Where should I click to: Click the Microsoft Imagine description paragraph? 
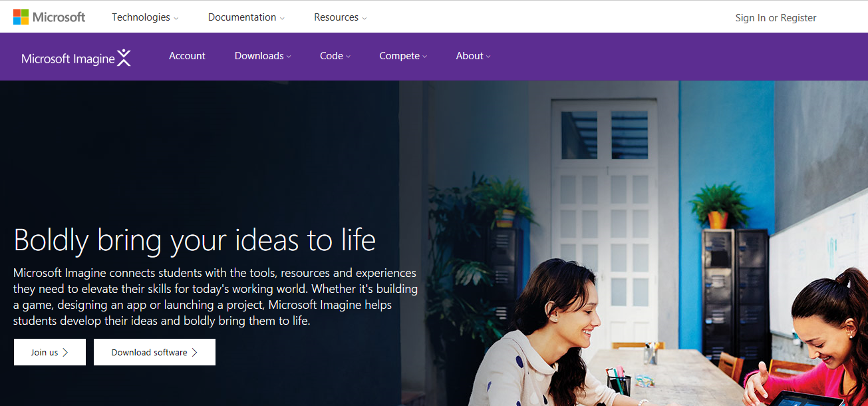click(x=216, y=297)
